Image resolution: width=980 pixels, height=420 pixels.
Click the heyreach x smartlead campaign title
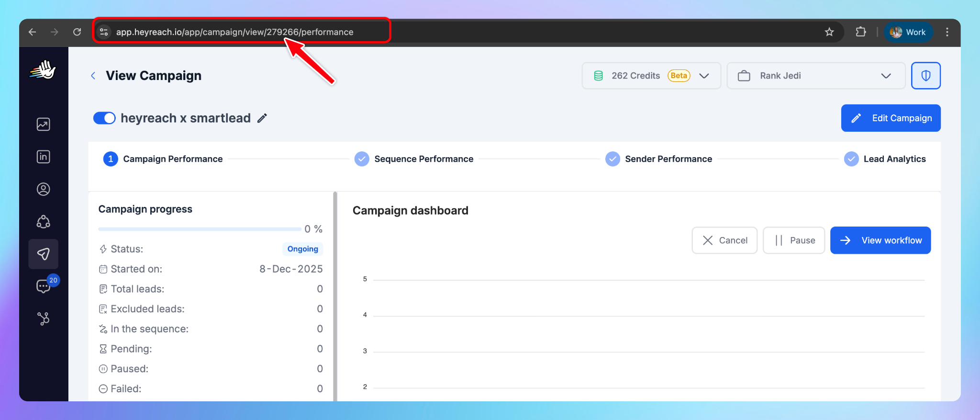coord(186,118)
